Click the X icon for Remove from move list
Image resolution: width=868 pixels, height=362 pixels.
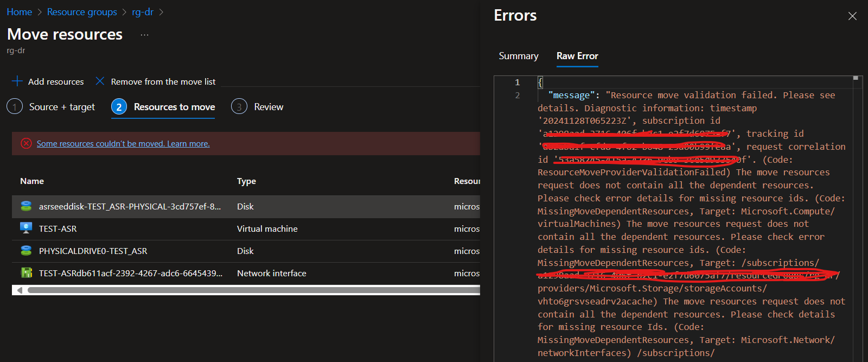[100, 81]
